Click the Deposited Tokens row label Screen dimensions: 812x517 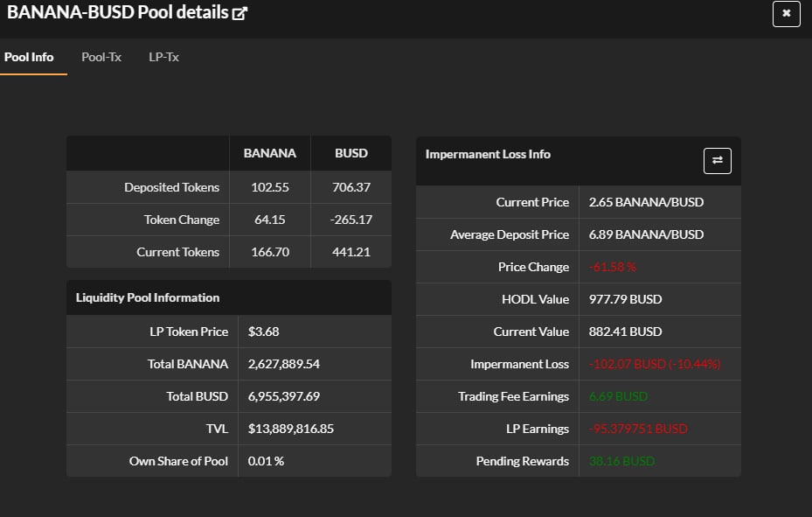click(x=172, y=187)
